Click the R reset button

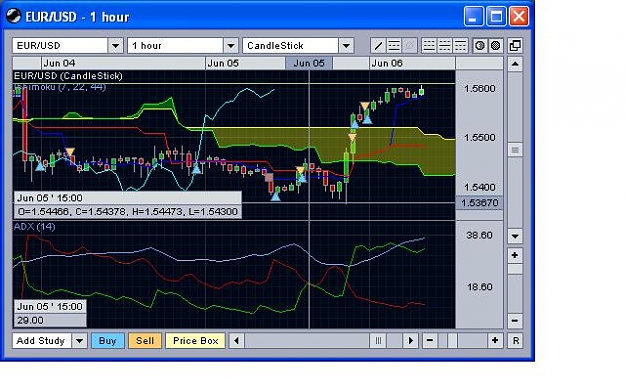click(x=515, y=341)
